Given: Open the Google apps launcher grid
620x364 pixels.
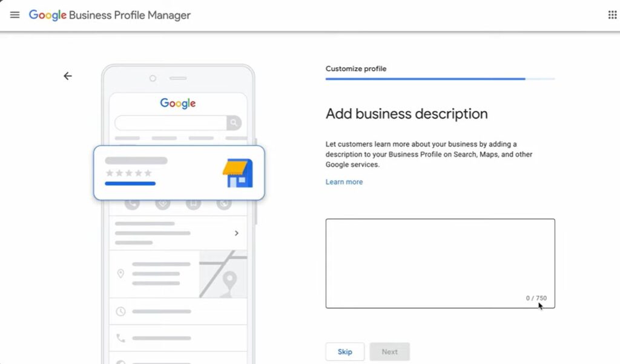Looking at the screenshot, I should coord(612,15).
